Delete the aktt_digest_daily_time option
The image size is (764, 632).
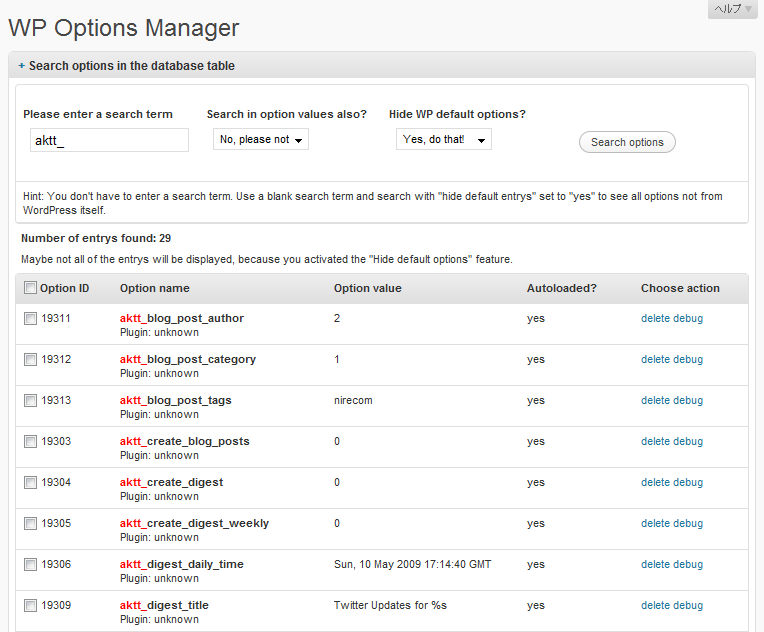(x=655, y=564)
